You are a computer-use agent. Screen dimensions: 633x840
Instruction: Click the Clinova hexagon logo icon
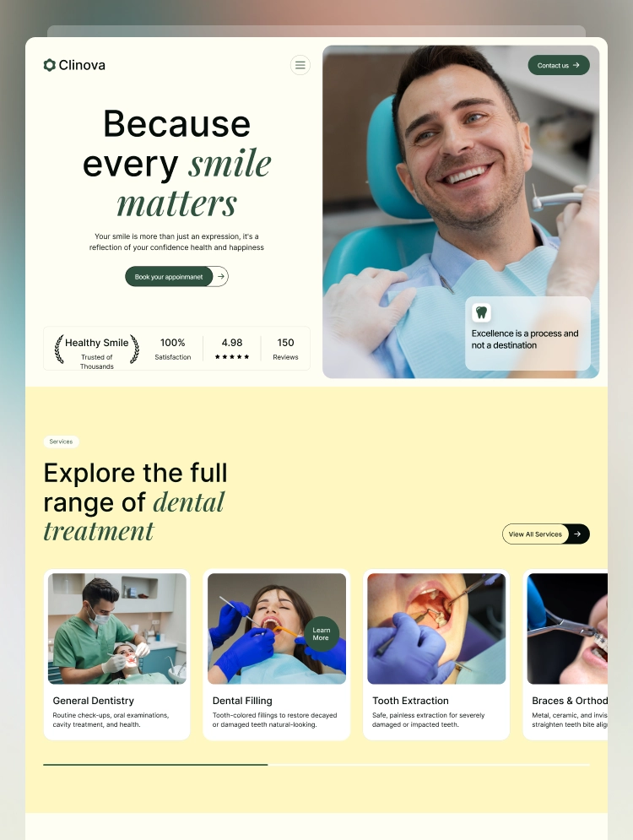pyautogui.click(x=49, y=65)
